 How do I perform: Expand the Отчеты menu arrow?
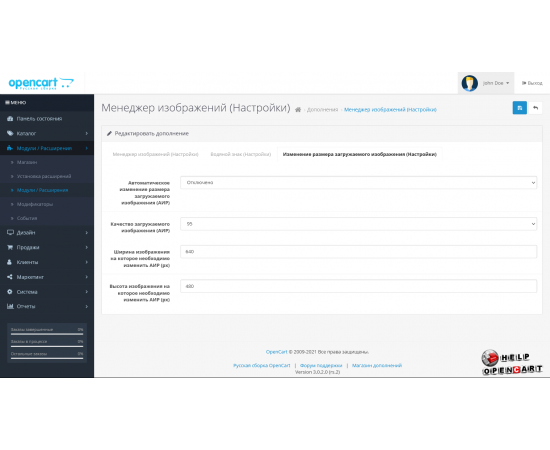pos(86,306)
